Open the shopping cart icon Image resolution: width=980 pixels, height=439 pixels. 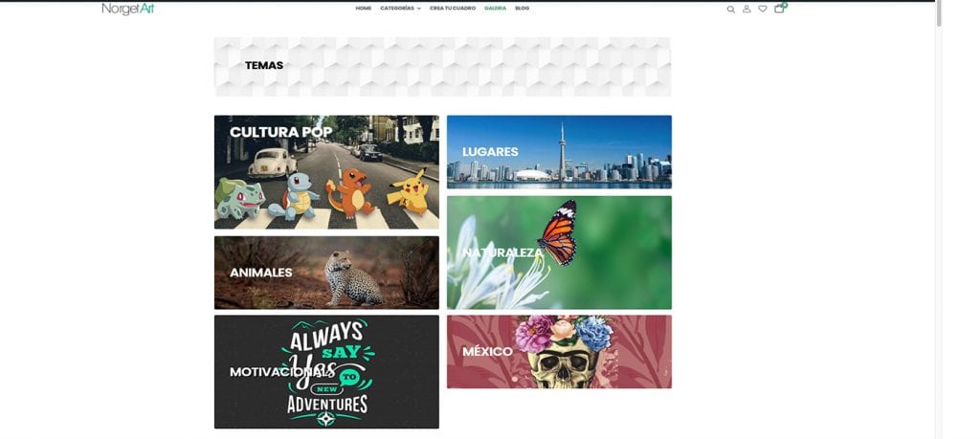779,8
